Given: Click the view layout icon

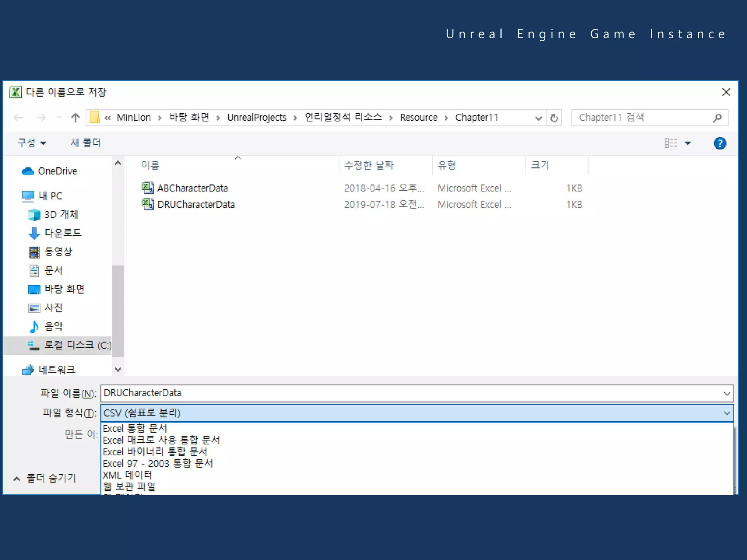Looking at the screenshot, I should [671, 143].
